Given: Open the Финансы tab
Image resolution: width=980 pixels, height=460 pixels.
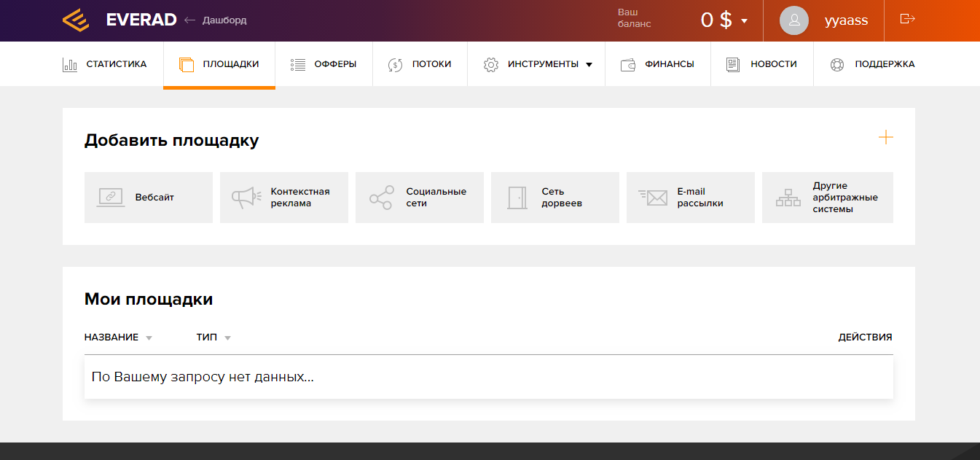Looking at the screenshot, I should pos(657,64).
